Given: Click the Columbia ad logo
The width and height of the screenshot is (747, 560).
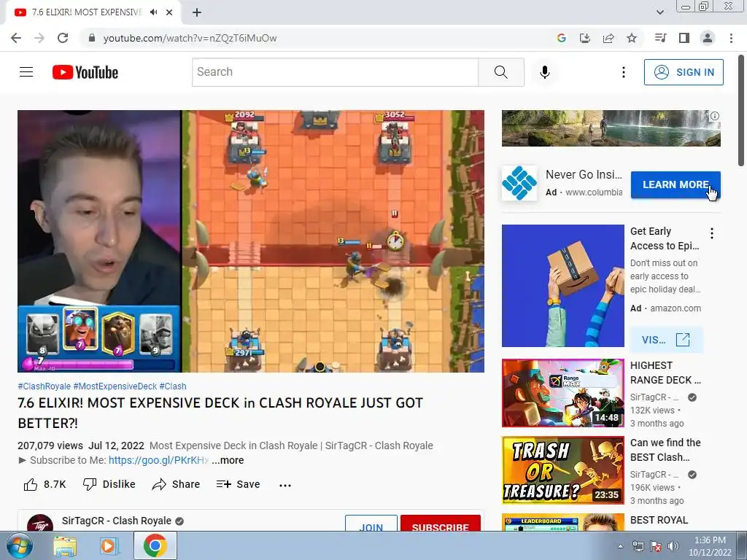Looking at the screenshot, I should (519, 183).
